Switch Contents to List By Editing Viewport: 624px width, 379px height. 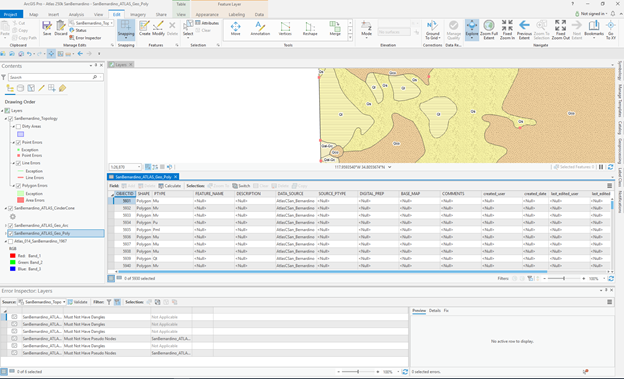point(41,88)
